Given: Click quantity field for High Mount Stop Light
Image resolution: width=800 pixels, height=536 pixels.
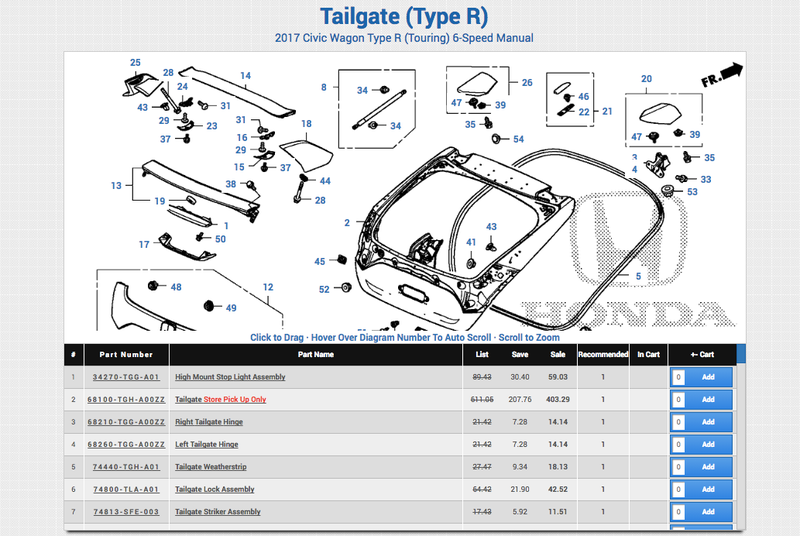Looking at the screenshot, I should 678,377.
